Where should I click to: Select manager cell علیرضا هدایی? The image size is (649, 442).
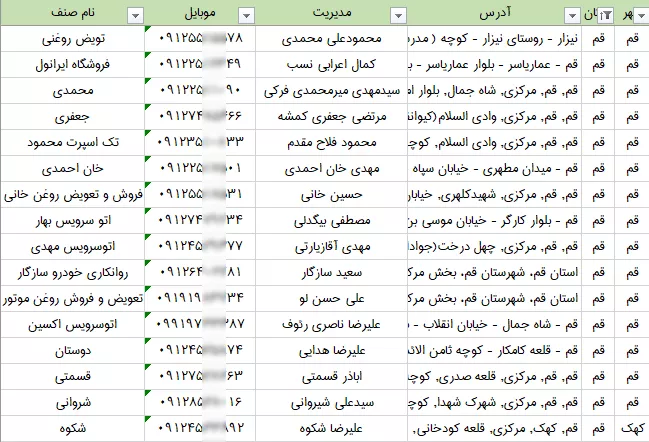(331, 351)
